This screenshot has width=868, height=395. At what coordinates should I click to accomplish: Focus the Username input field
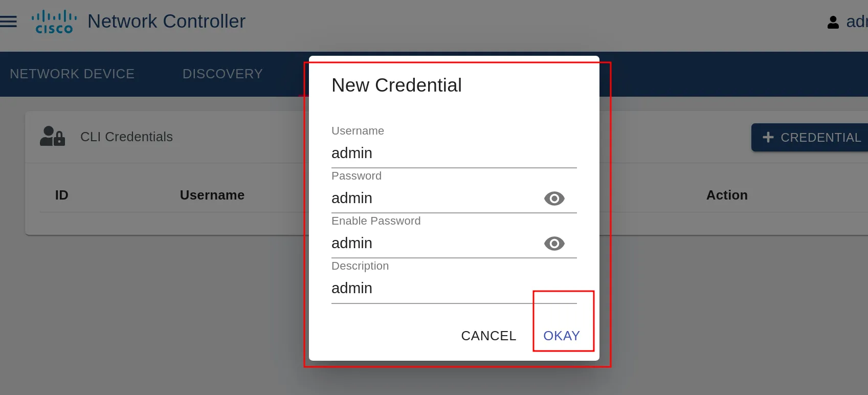coord(453,153)
